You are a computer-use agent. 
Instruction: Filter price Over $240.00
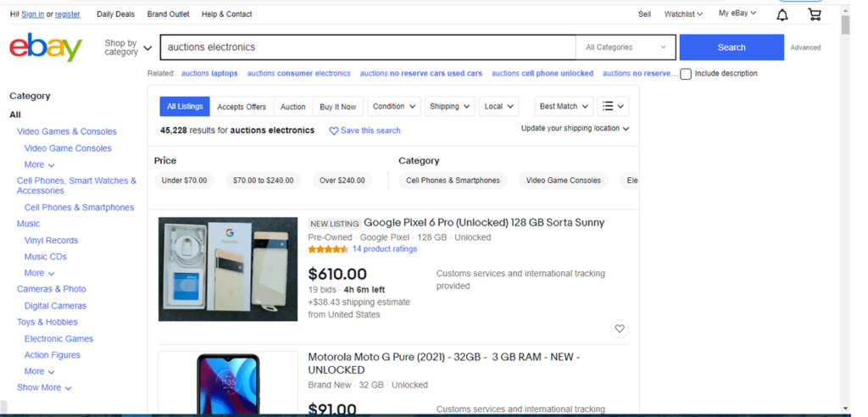pyautogui.click(x=342, y=181)
